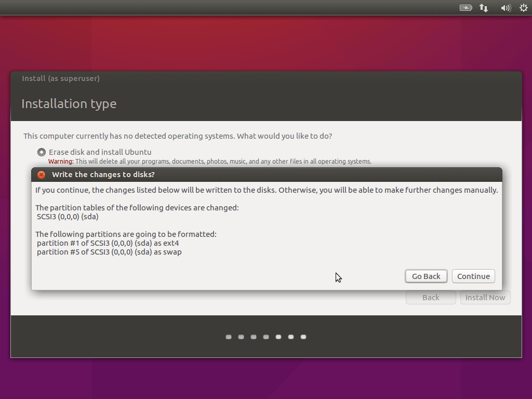
Task: Click the no detected operating systems question text
Action: tap(178, 136)
